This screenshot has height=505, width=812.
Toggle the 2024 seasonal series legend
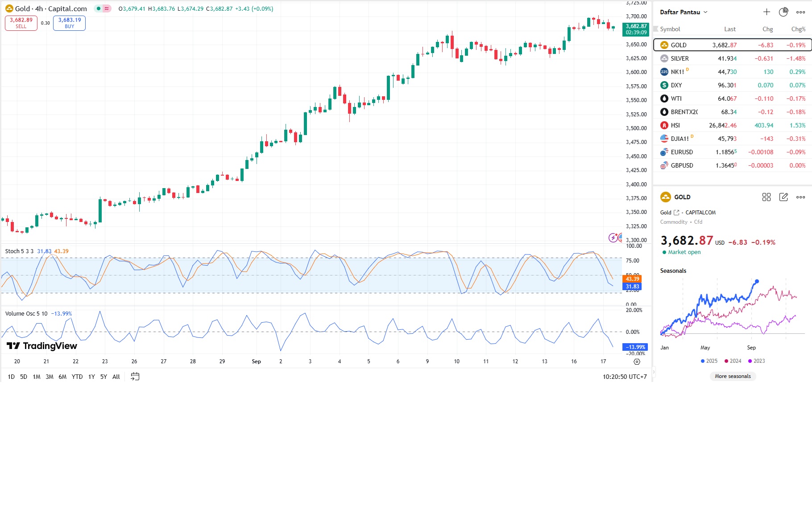(733, 361)
